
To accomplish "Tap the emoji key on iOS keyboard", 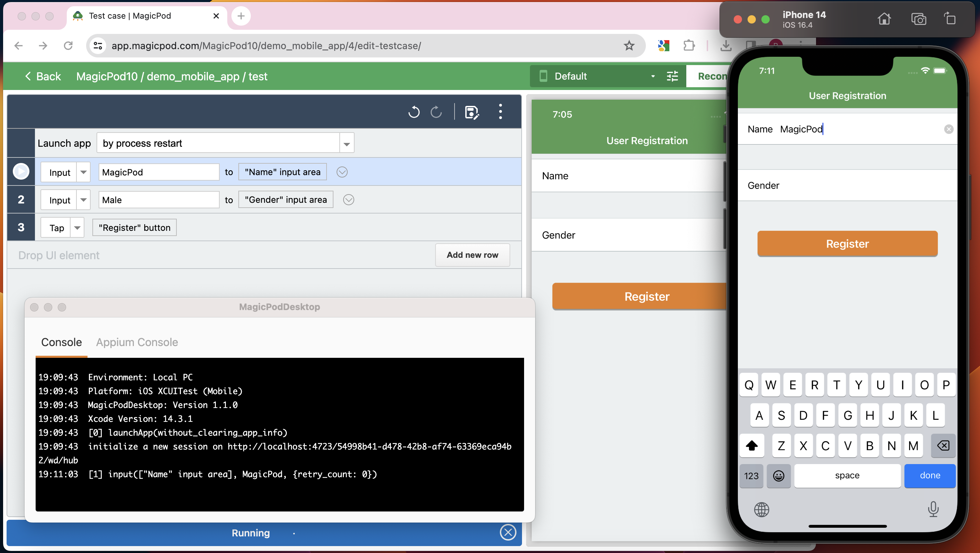I will coord(778,475).
